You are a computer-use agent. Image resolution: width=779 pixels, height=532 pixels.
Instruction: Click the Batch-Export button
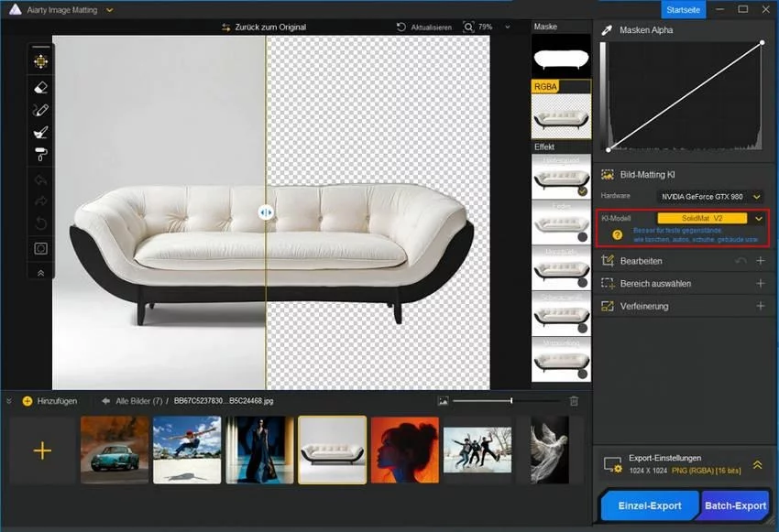[x=735, y=505]
